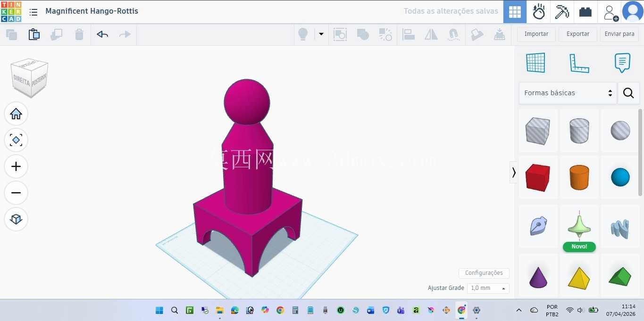Open Calculator from taskbar

(295, 310)
